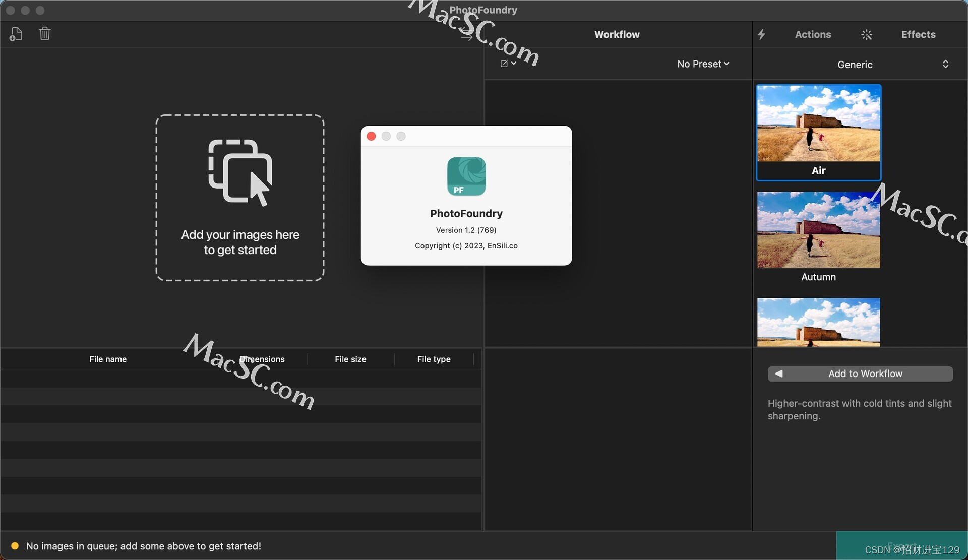The width and height of the screenshot is (968, 560).
Task: Click the File size column header
Action: [x=350, y=359]
